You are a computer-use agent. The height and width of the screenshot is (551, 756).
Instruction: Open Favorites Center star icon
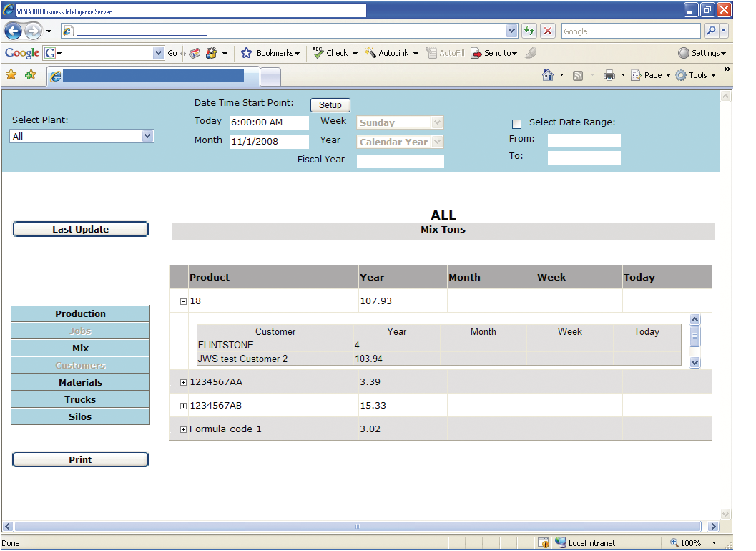point(11,75)
